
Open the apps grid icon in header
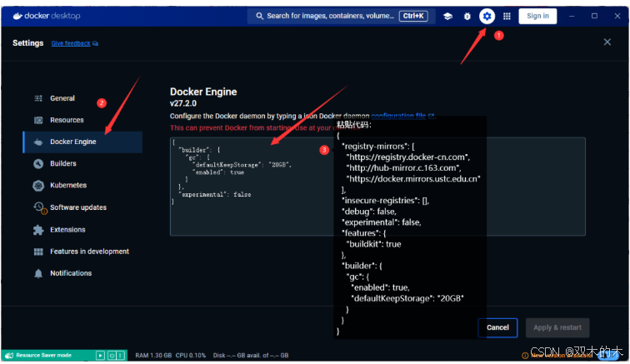point(507,16)
